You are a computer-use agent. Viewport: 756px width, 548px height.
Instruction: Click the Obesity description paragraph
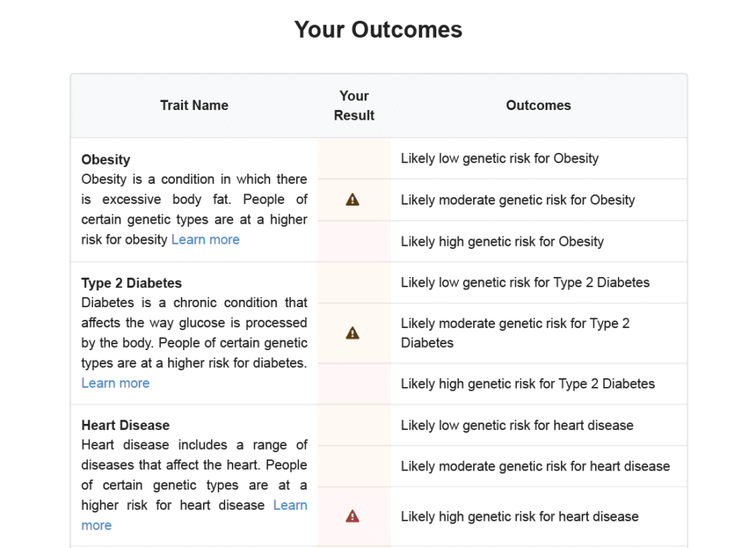(194, 209)
